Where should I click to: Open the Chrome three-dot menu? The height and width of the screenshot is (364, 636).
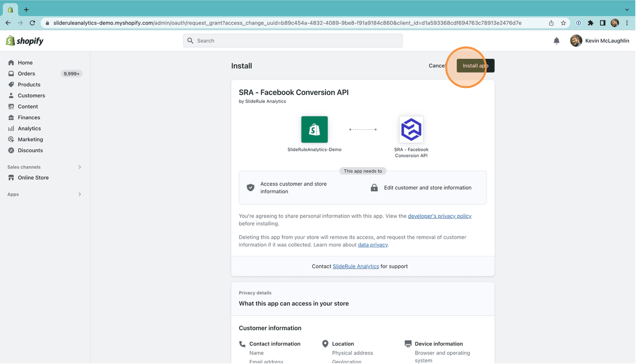[x=627, y=23]
